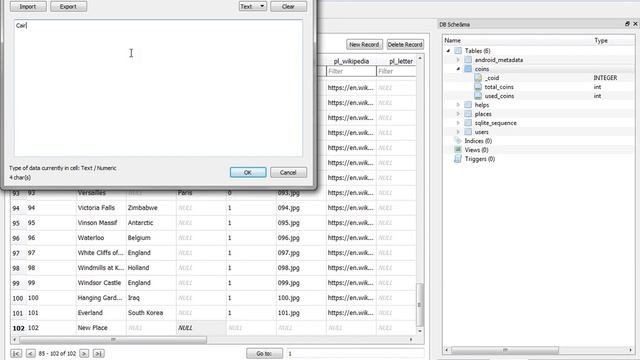The image size is (640, 360).
Task: Select row header 102
Action: pyautogui.click(x=18, y=328)
